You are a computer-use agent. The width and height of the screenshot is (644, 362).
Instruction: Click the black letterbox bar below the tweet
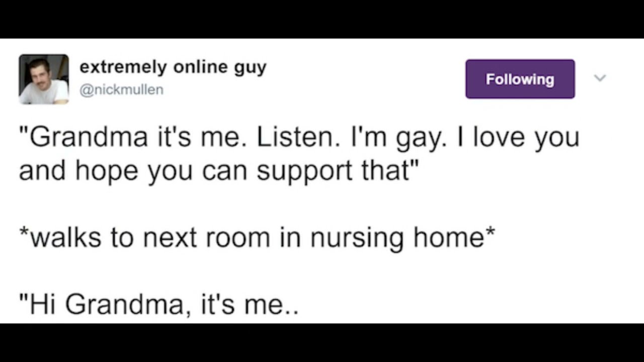(322, 342)
